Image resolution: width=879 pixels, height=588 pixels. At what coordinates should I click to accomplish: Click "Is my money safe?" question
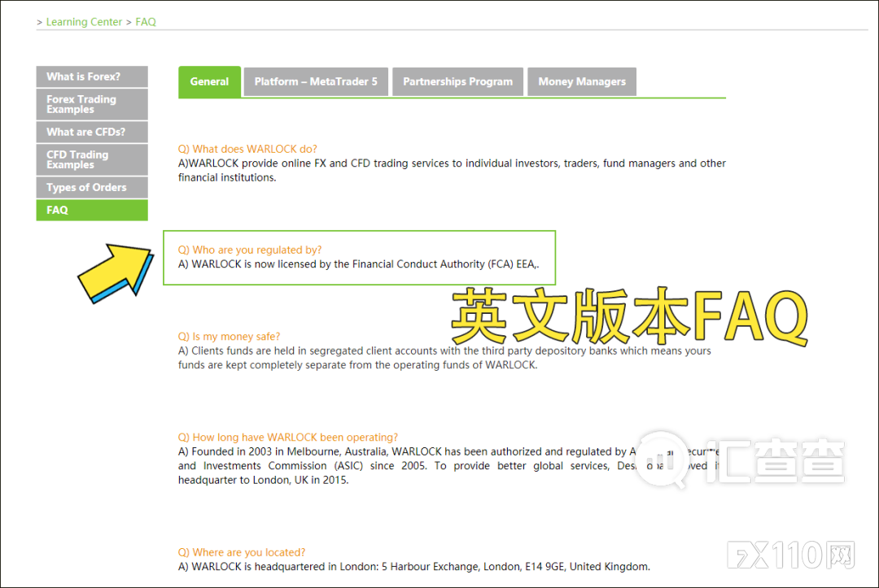tap(229, 337)
